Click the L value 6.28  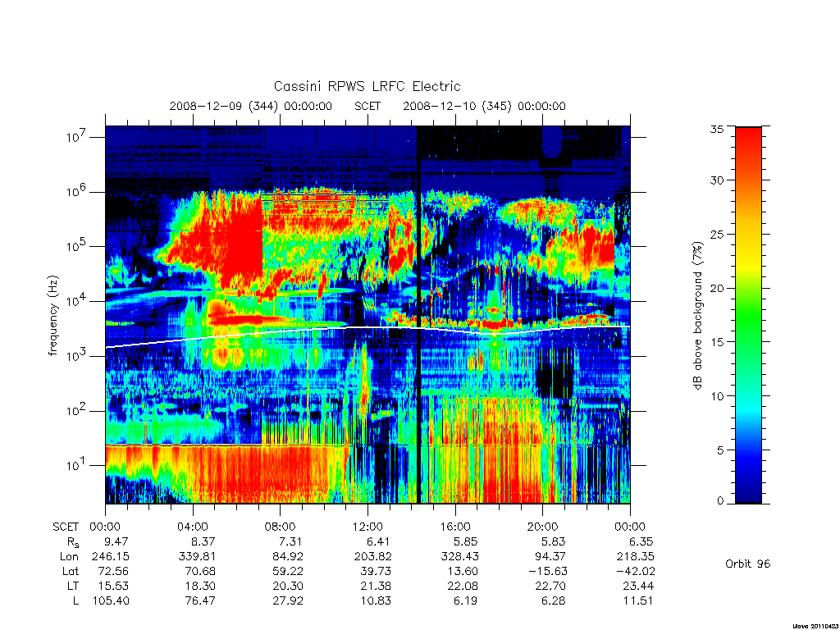(x=554, y=600)
